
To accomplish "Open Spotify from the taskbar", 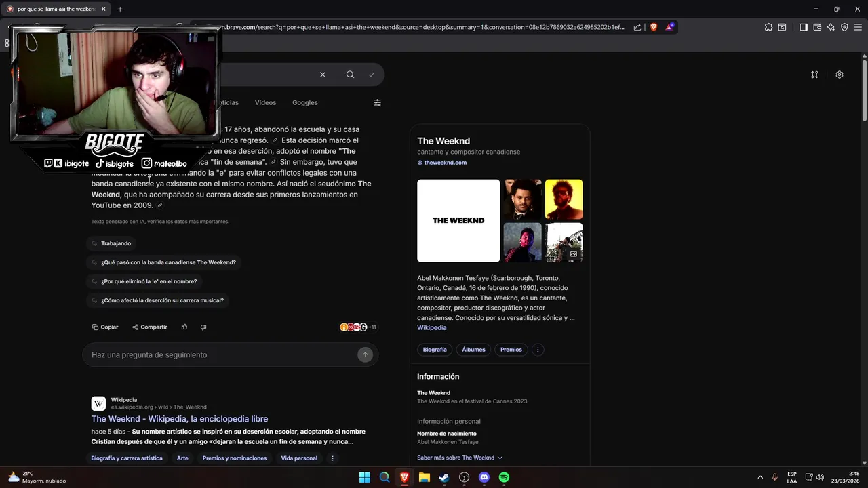I will pos(504,477).
